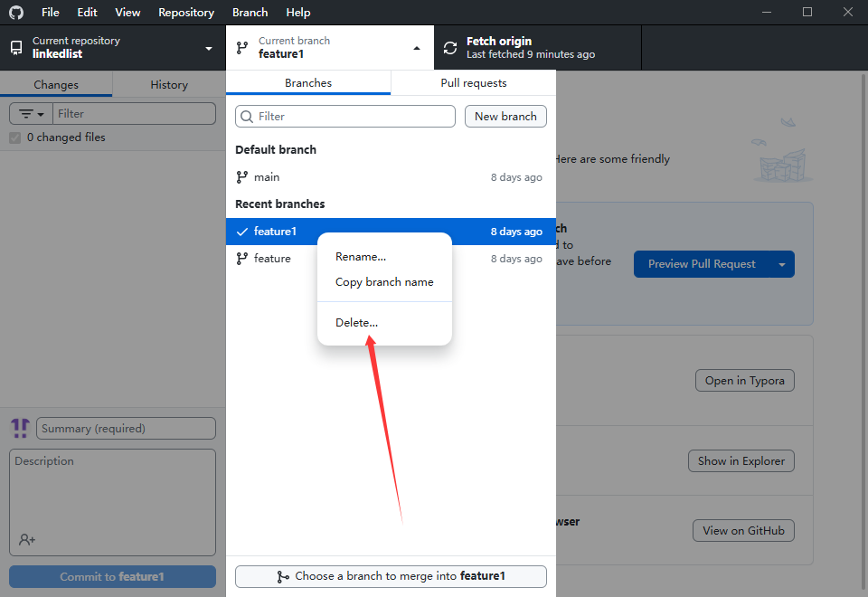The height and width of the screenshot is (597, 868).
Task: Click the repository icon beside linkedlist
Action: click(x=16, y=48)
